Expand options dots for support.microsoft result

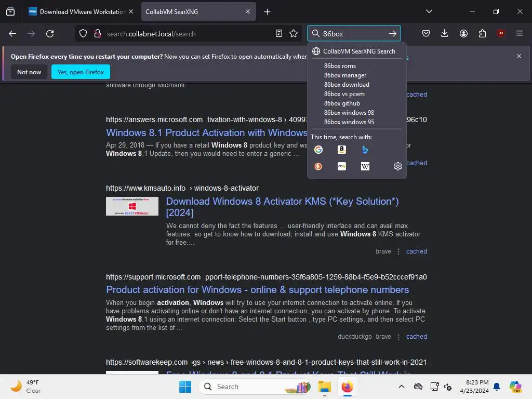398,337
